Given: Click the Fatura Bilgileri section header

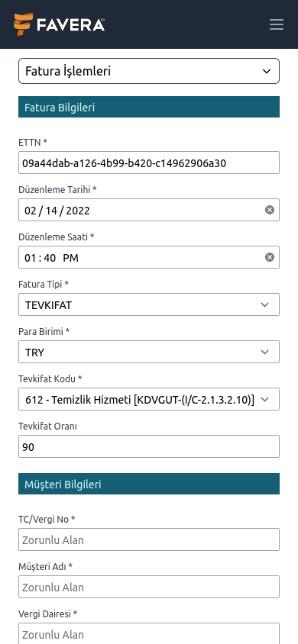Looking at the screenshot, I should [149, 107].
